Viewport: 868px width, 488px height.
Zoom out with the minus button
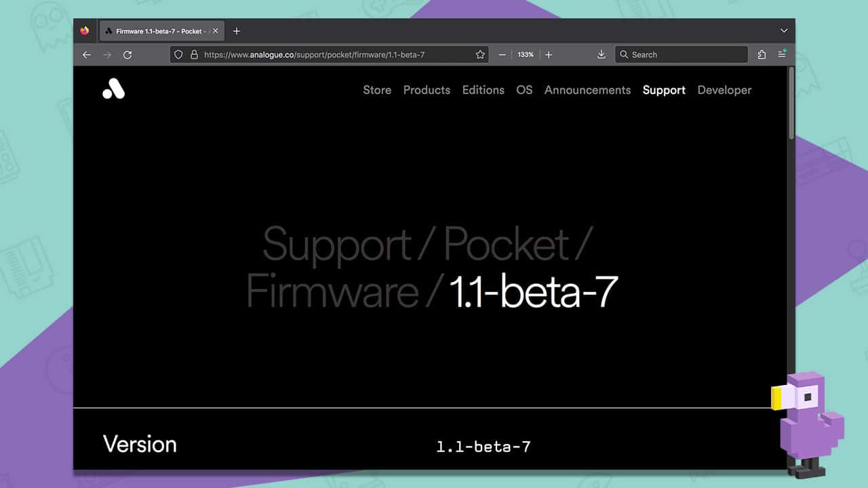(502, 55)
